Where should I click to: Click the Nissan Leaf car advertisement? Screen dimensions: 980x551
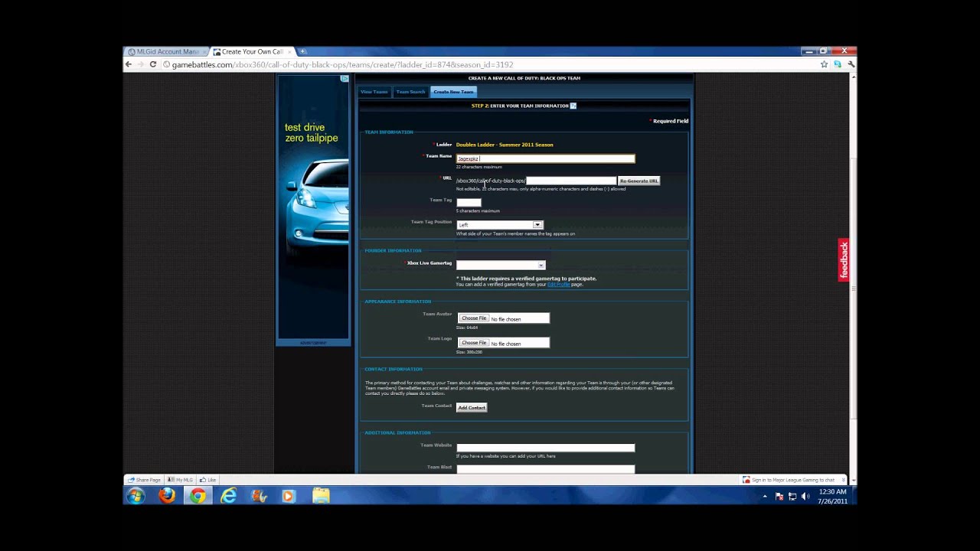point(313,207)
